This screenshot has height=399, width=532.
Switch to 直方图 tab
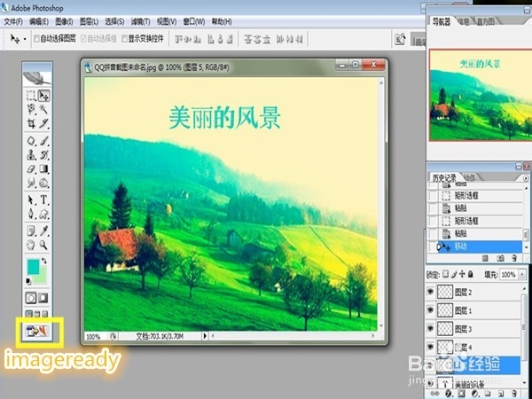[486, 22]
